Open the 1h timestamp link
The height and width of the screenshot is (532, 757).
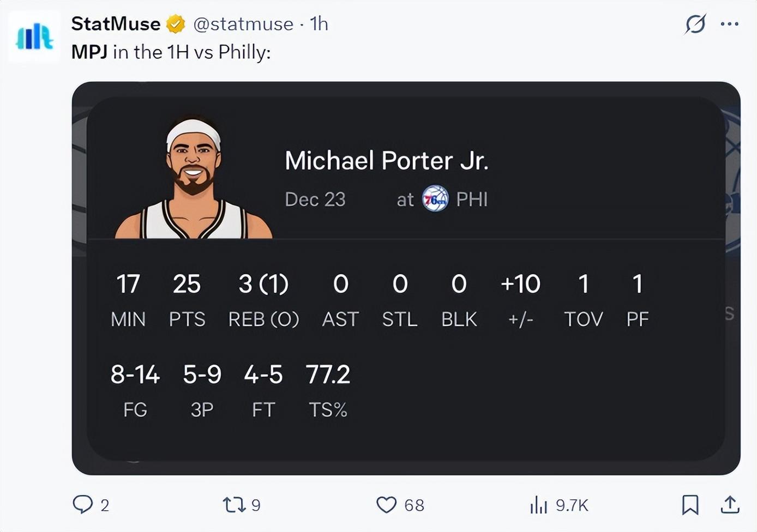pyautogui.click(x=319, y=24)
